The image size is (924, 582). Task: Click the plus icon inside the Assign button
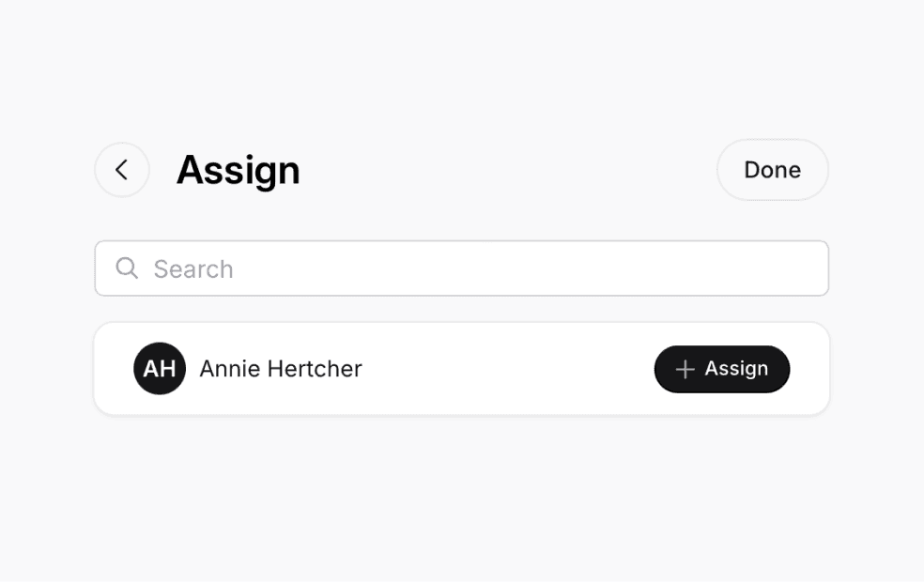click(685, 369)
